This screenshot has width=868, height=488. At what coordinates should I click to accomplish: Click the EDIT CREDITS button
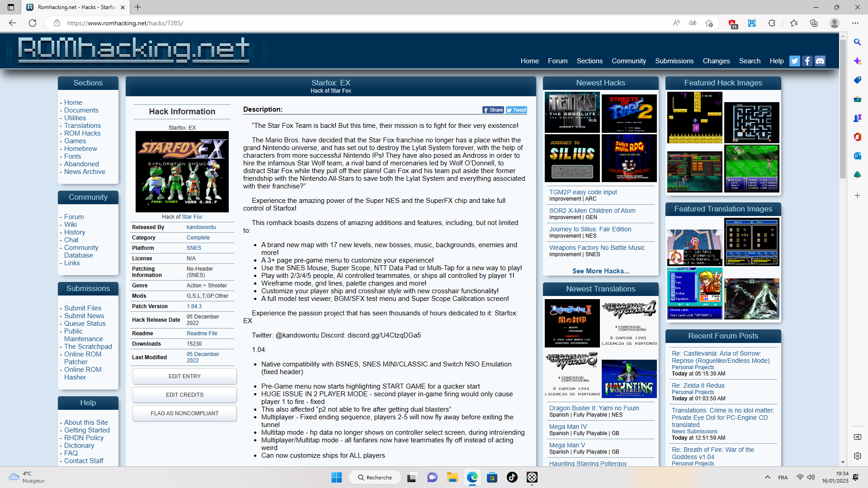coord(184,395)
